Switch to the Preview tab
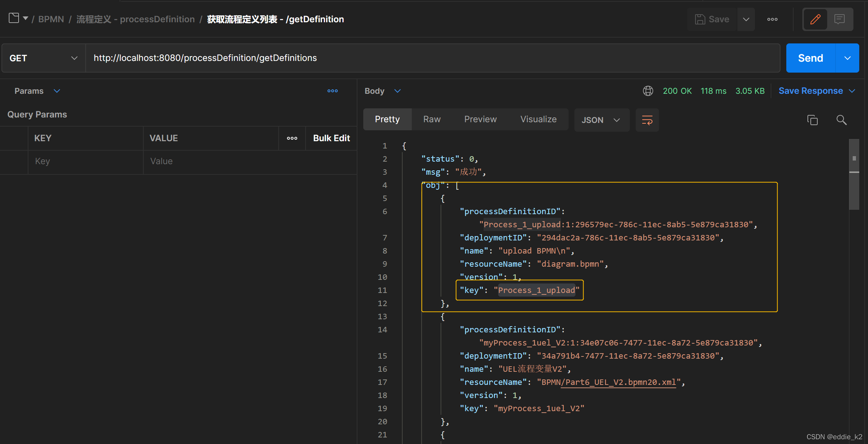 (480, 119)
